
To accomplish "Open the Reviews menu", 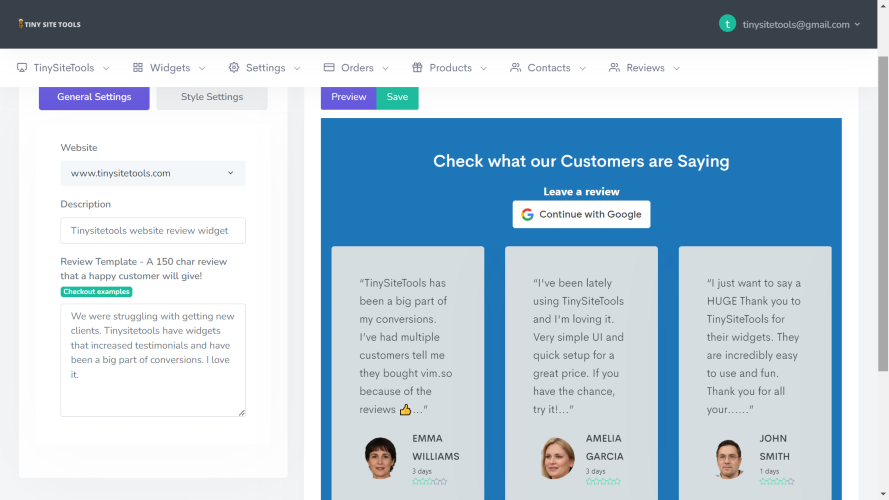I will pyautogui.click(x=644, y=67).
